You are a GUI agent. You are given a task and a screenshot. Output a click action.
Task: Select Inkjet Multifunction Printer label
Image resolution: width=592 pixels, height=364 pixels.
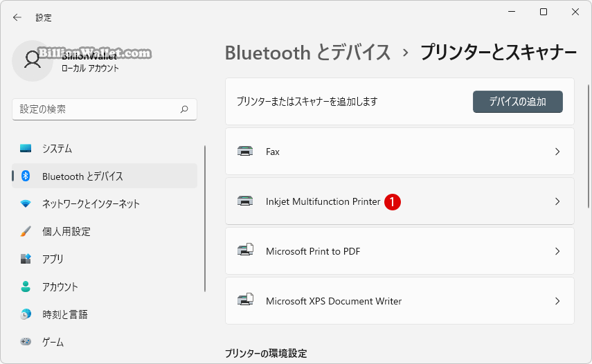click(x=323, y=201)
